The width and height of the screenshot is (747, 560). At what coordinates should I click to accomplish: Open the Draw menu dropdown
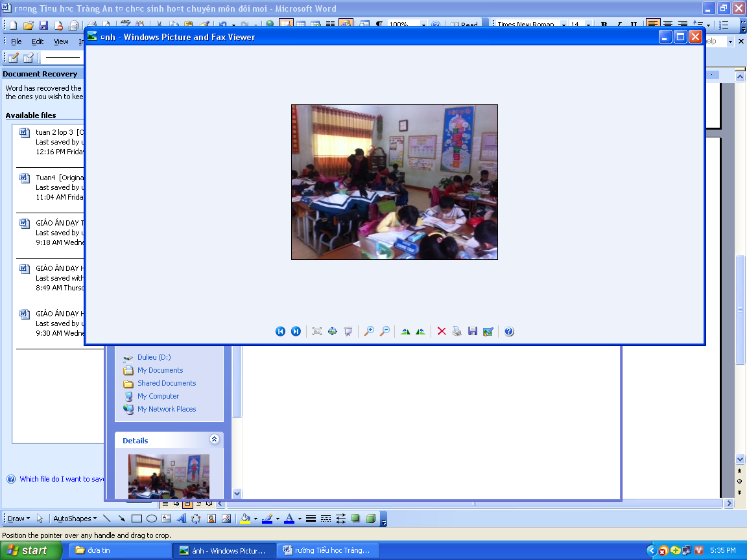19,519
